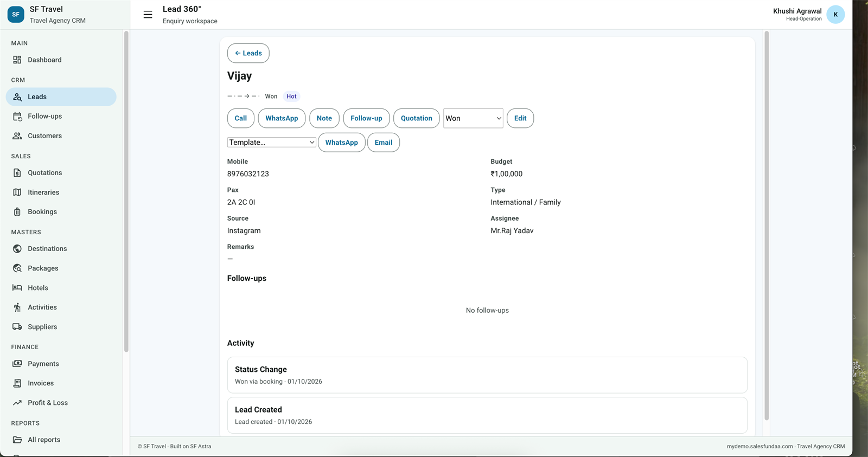Click the Packages travel-explore icon
Screen dimensions: 868x457
[x=17, y=268]
